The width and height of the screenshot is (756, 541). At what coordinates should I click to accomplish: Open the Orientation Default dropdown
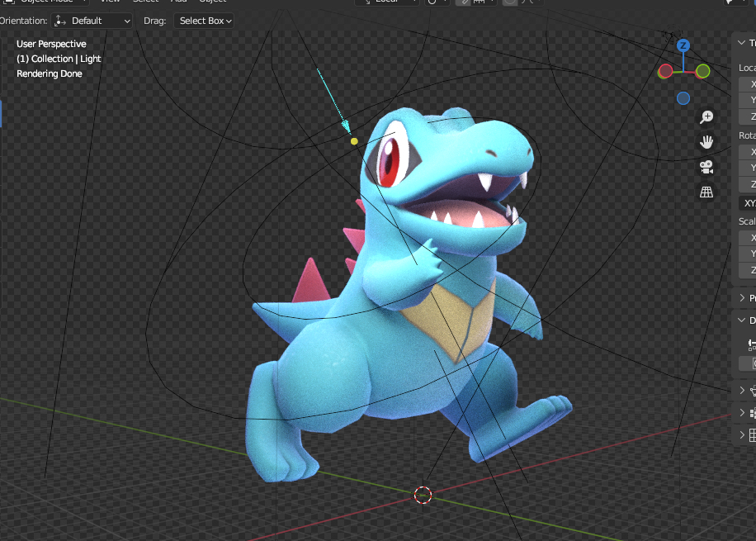click(92, 21)
